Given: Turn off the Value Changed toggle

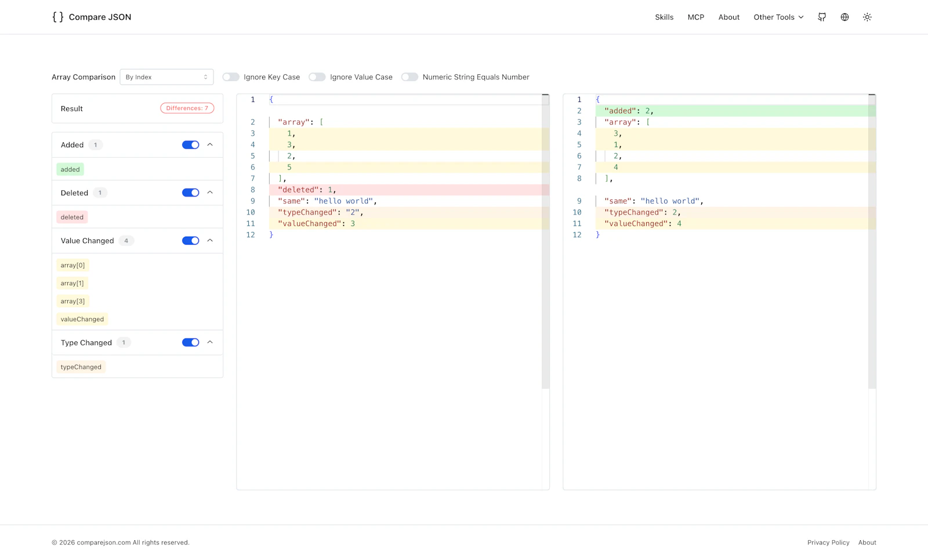Looking at the screenshot, I should [x=190, y=241].
